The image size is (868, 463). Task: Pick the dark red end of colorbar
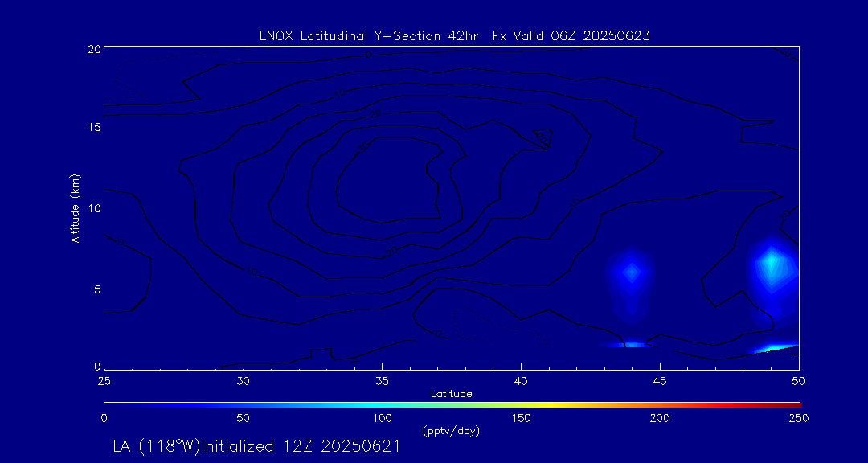[794, 405]
